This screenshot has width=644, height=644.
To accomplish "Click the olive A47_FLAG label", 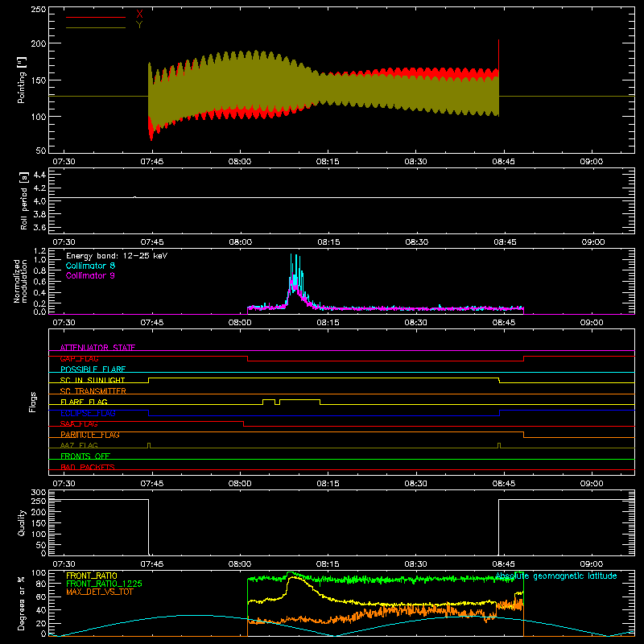I will 79,445.
